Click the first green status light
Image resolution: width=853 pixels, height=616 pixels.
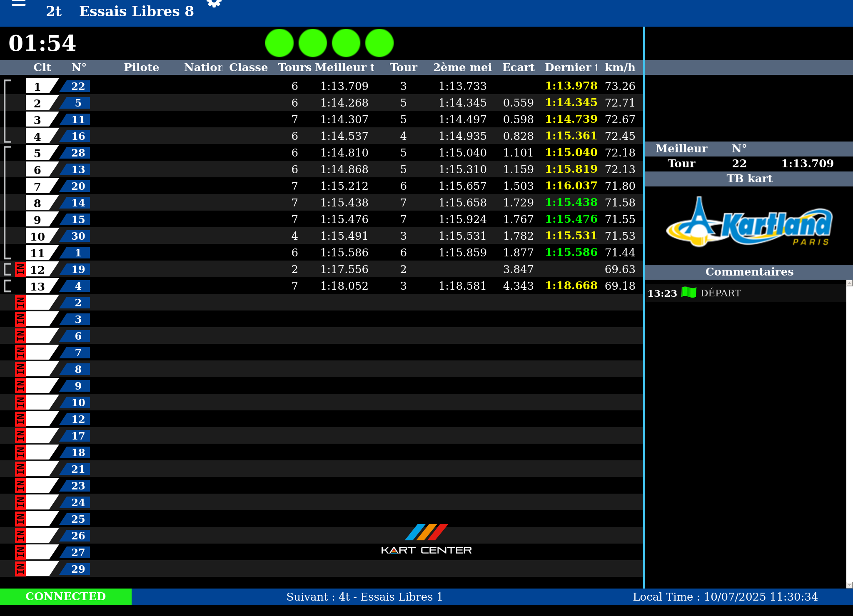pos(279,43)
